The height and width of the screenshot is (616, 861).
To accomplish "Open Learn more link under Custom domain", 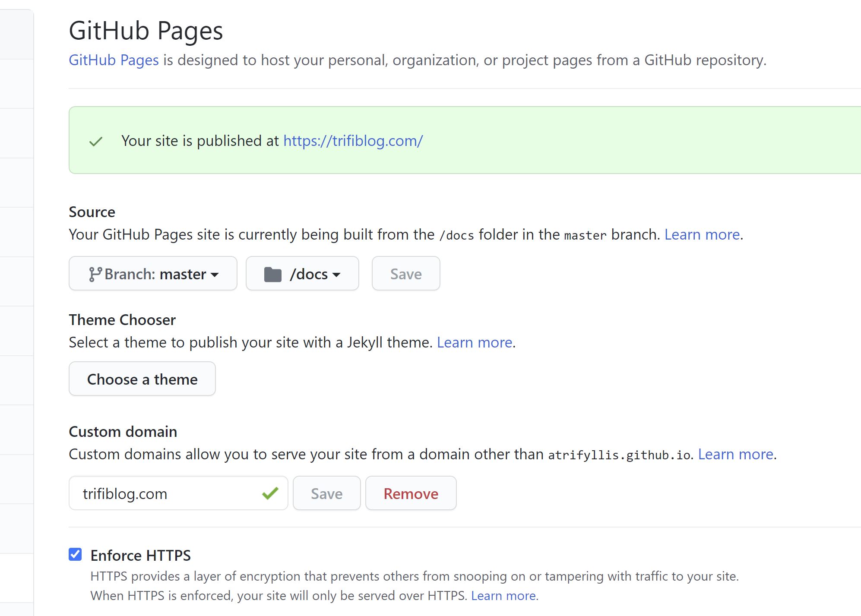I will tap(735, 454).
